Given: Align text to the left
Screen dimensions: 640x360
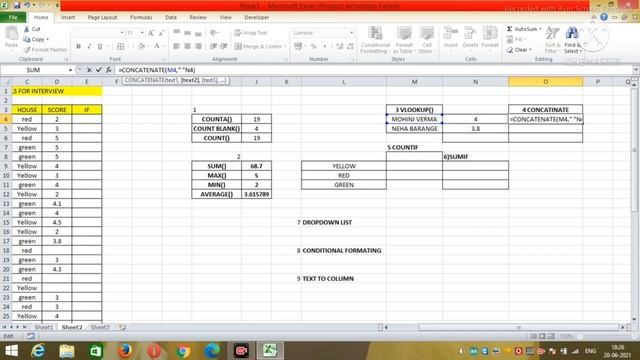Looking at the screenshot, I should tap(177, 47).
